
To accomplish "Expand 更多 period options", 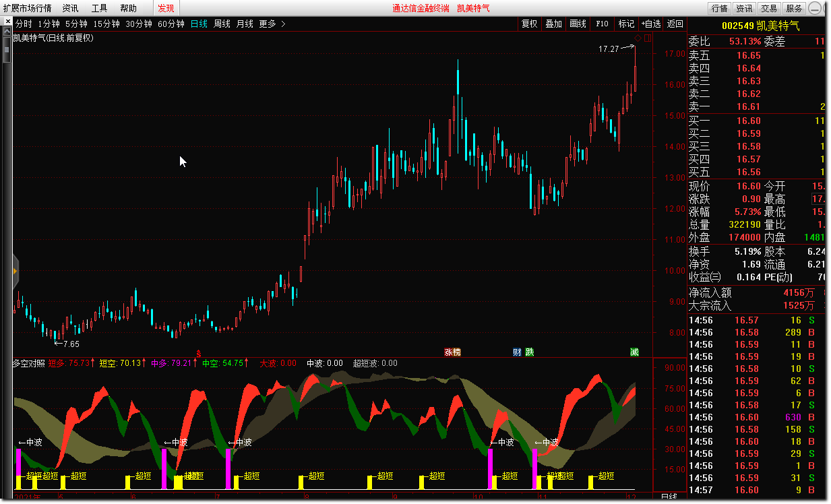I will click(272, 24).
